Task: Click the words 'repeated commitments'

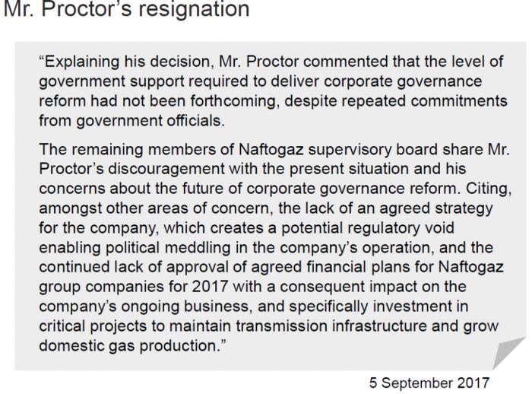Action: pyautogui.click(x=424, y=101)
